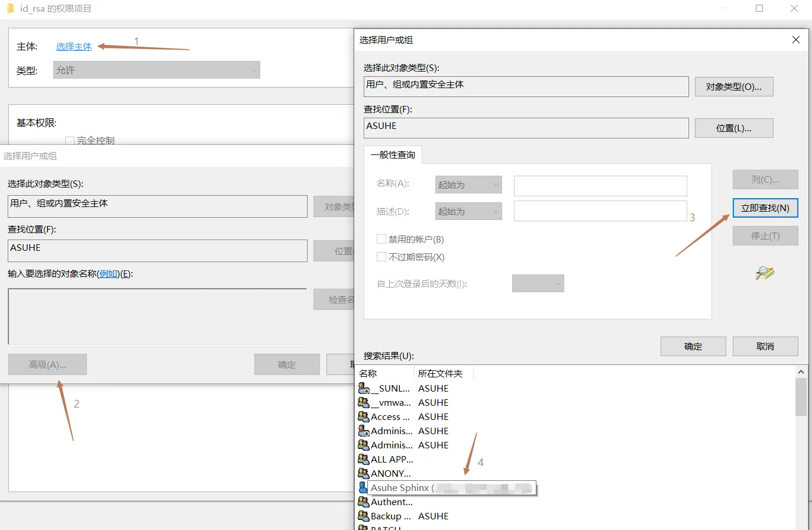
Task: Click 确定 beside 高级(A)... in the smaller dialog
Action: 287,364
